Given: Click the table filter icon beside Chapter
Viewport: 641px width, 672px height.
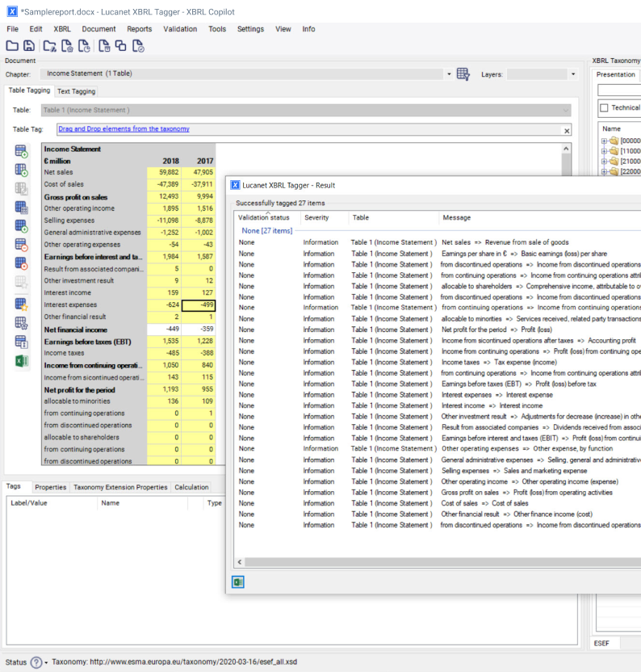Looking at the screenshot, I should point(463,74).
